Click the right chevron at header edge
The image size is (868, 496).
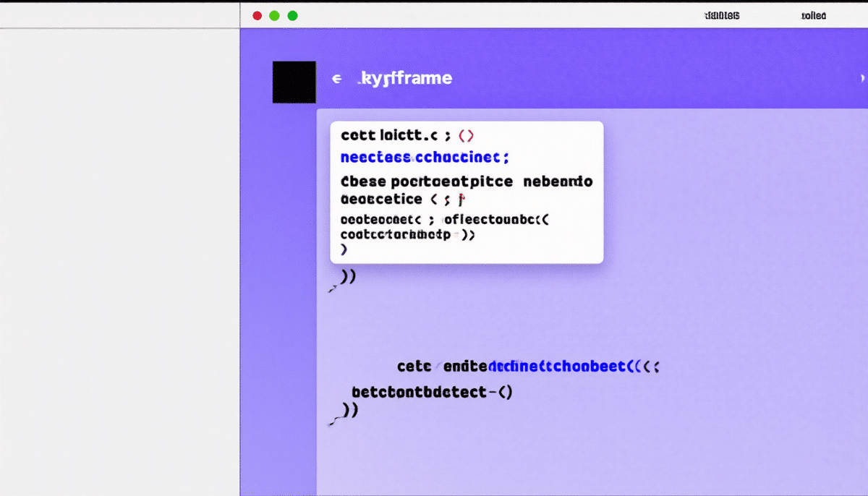click(861, 78)
